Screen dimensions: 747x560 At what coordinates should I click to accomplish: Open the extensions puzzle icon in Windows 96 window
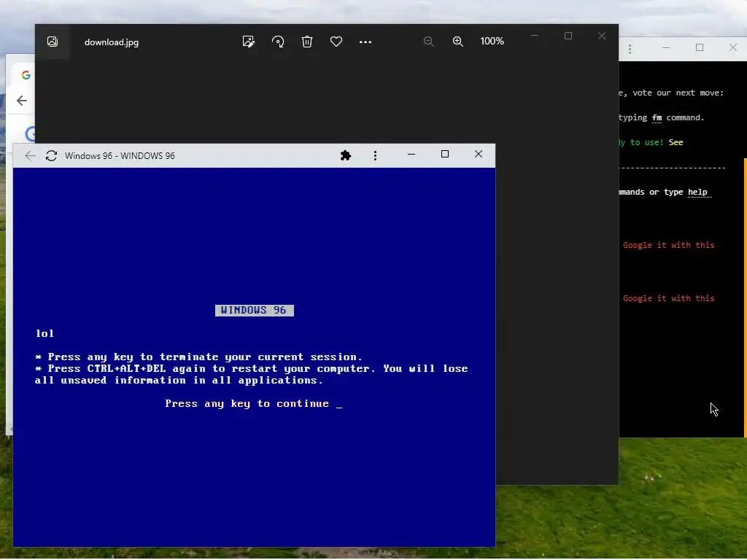[x=346, y=155]
